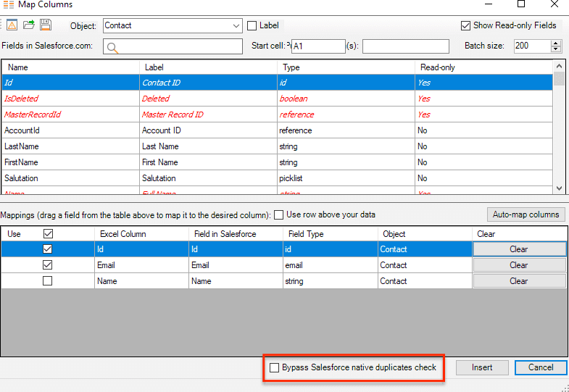The height and width of the screenshot is (392, 569).
Task: Cancel the Map Columns dialog
Action: pyautogui.click(x=540, y=367)
